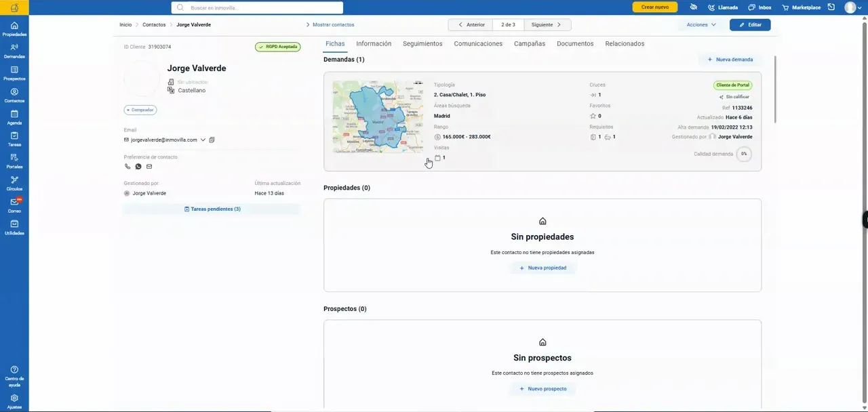
Task: Open Propiedades in the left sidebar
Action: (x=14, y=29)
